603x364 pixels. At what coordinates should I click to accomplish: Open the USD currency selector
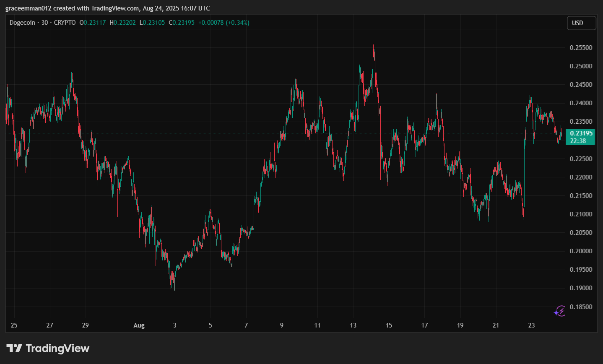point(581,23)
